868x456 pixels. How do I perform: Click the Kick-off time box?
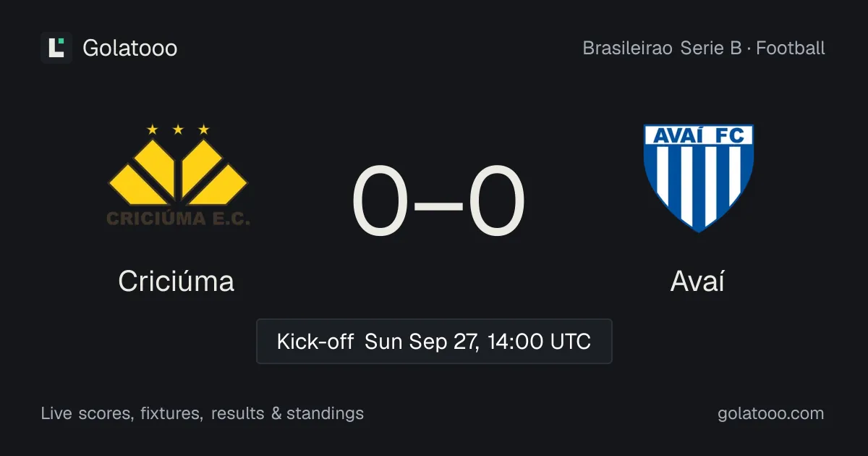point(434,341)
